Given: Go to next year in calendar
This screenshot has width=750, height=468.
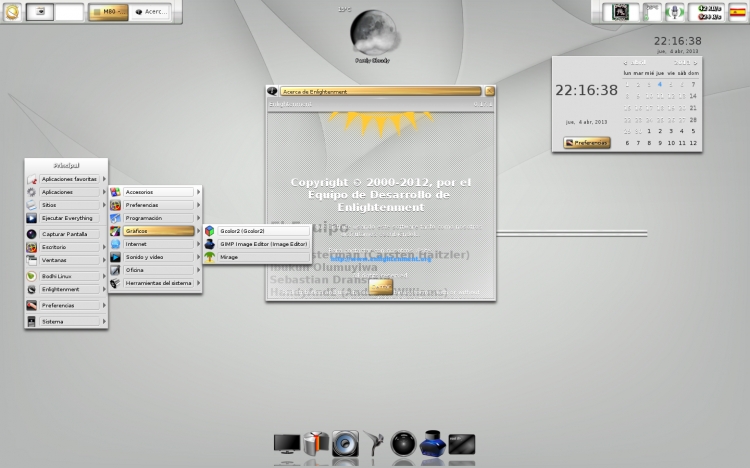Looking at the screenshot, I should pos(695,63).
